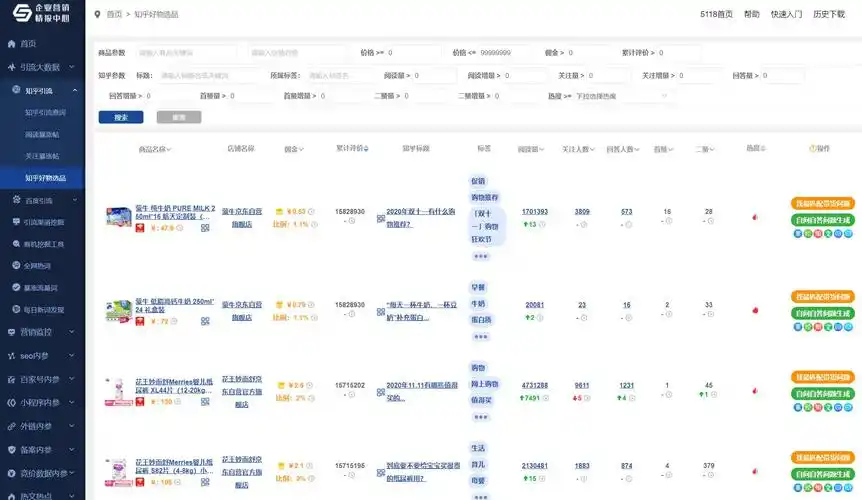862x500 pixels.
Task: Click trend icon next to read growth 7491
Action: click(x=545, y=398)
